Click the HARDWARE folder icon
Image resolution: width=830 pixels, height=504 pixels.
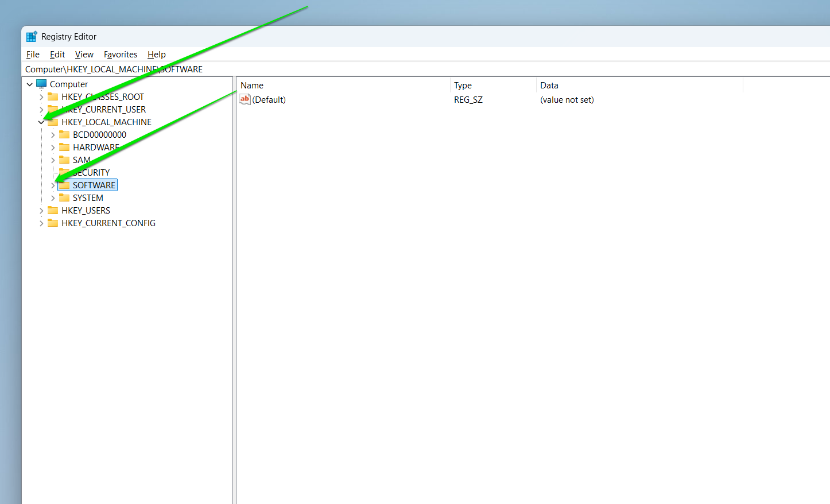point(64,147)
